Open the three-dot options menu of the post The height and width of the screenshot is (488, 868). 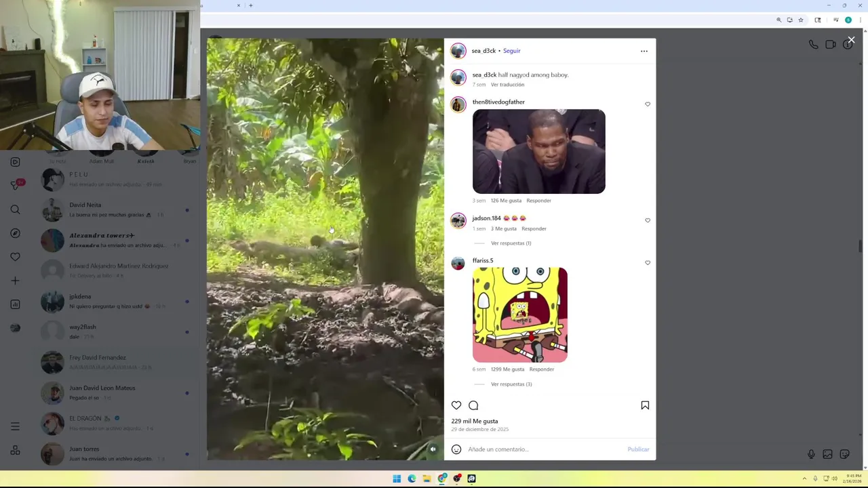coord(644,51)
